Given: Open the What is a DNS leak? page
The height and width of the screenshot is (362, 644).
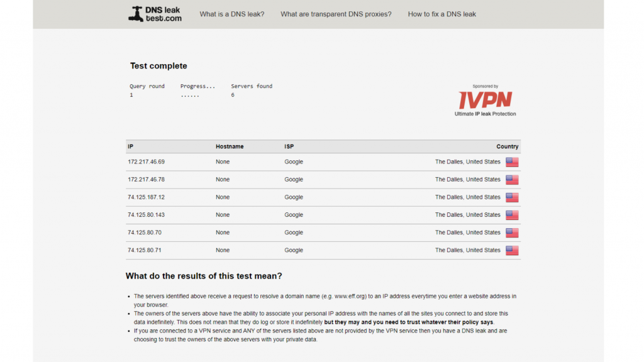Looking at the screenshot, I should coord(232,14).
